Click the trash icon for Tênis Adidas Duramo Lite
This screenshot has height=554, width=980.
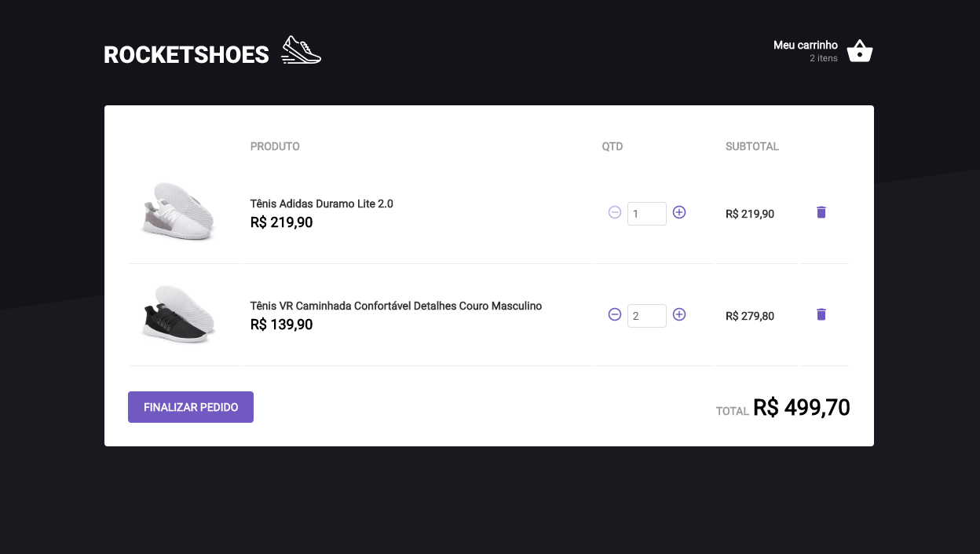tap(821, 212)
